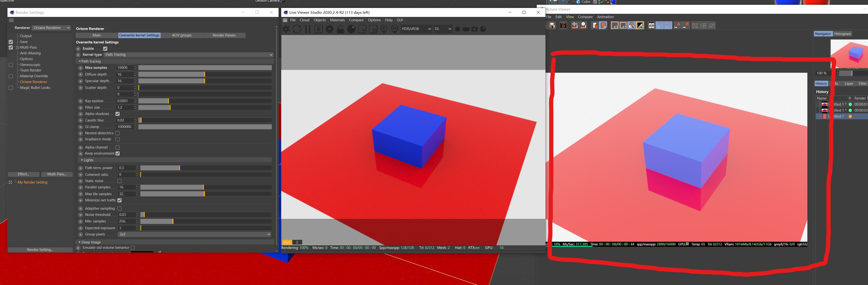This screenshot has height=285, width=868.
Task: Pause rendering in Live Viewer
Action: [x=308, y=29]
